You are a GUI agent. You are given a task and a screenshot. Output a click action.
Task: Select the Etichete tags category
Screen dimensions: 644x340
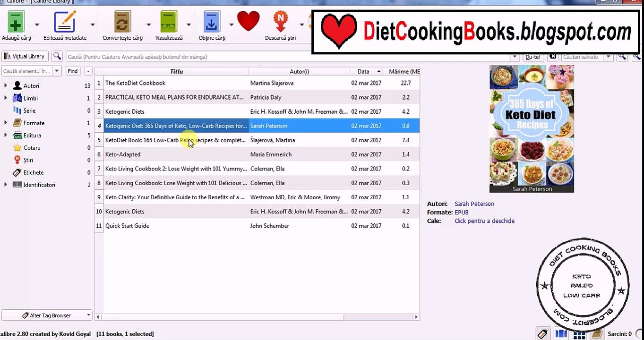(x=33, y=172)
